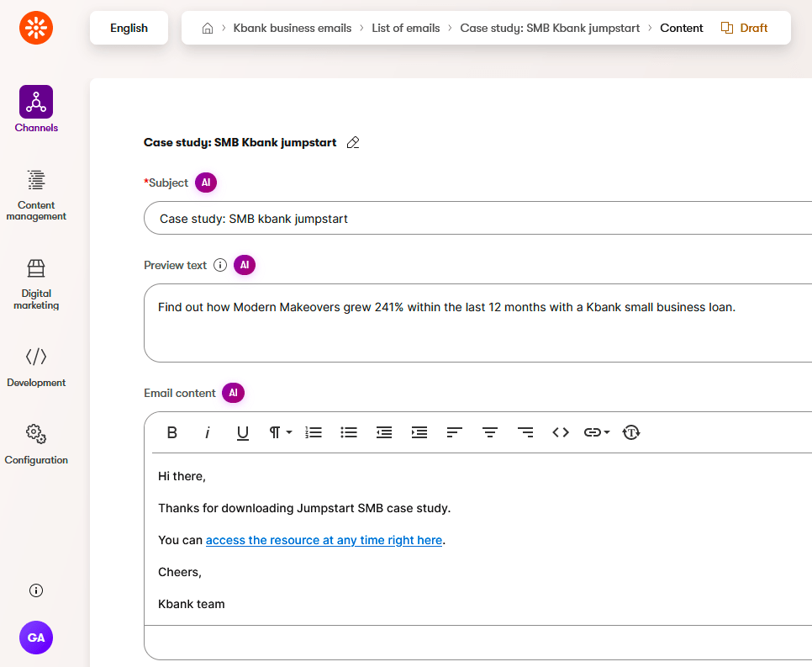Open the Channels sidebar section
Screen dimensions: 812x667
coord(36,109)
